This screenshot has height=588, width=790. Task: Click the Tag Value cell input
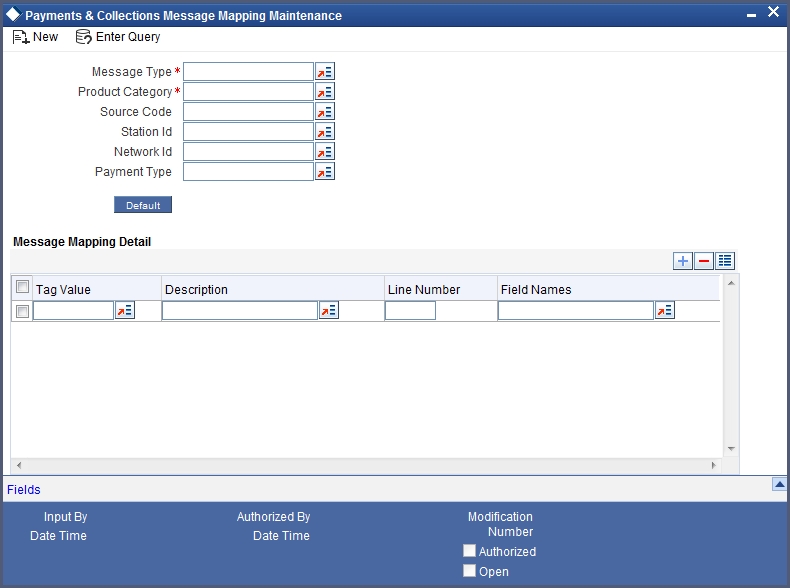coord(74,310)
